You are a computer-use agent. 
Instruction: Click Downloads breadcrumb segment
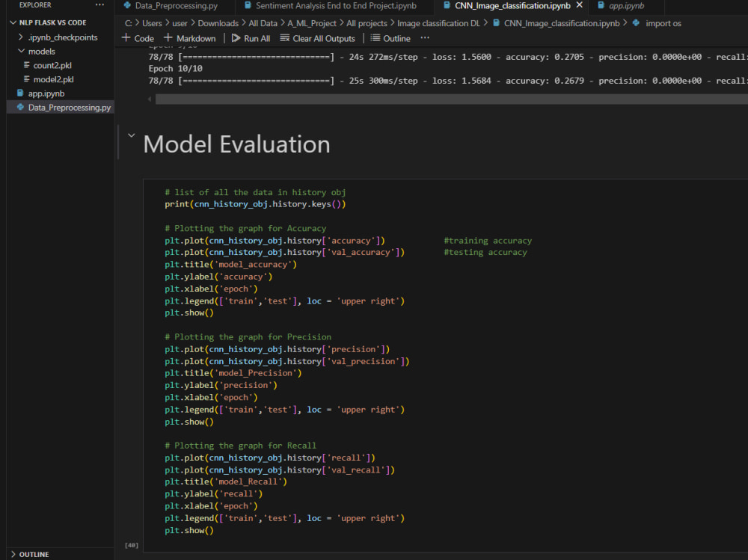[218, 23]
